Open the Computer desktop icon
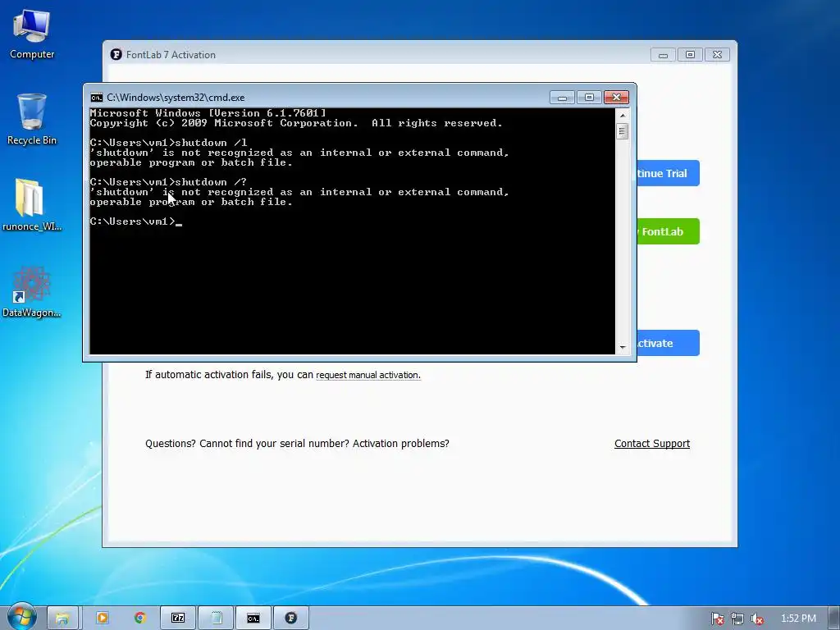The width and height of the screenshot is (840, 630). tap(32, 34)
